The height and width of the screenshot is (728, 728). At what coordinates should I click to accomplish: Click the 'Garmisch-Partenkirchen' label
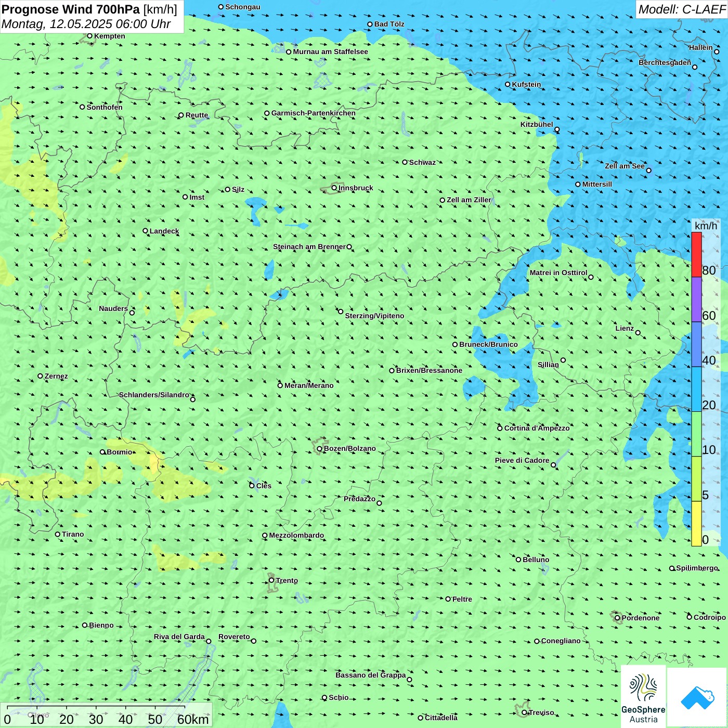pos(314,113)
